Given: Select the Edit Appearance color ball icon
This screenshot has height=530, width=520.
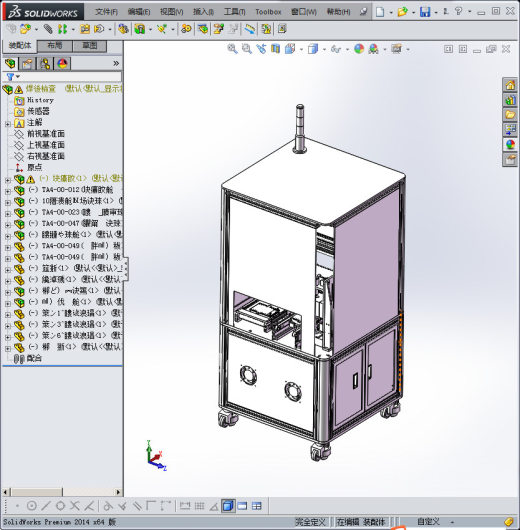Looking at the screenshot, I should (x=359, y=49).
